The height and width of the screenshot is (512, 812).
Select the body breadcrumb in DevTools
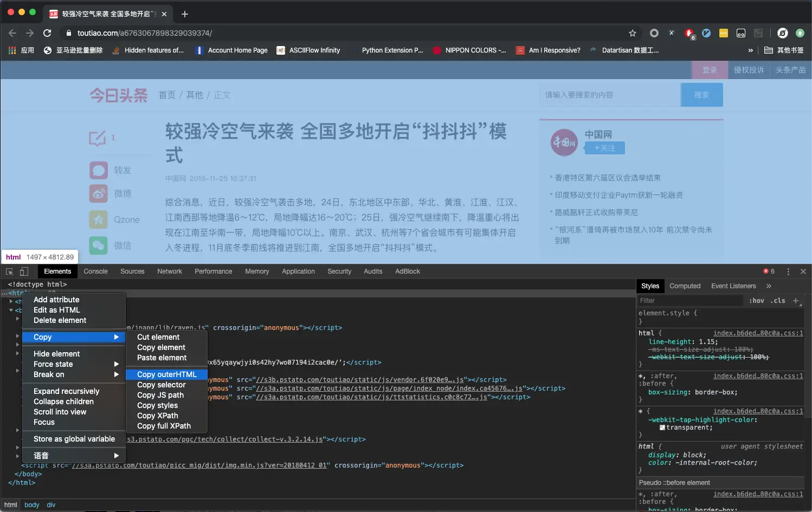tap(32, 505)
